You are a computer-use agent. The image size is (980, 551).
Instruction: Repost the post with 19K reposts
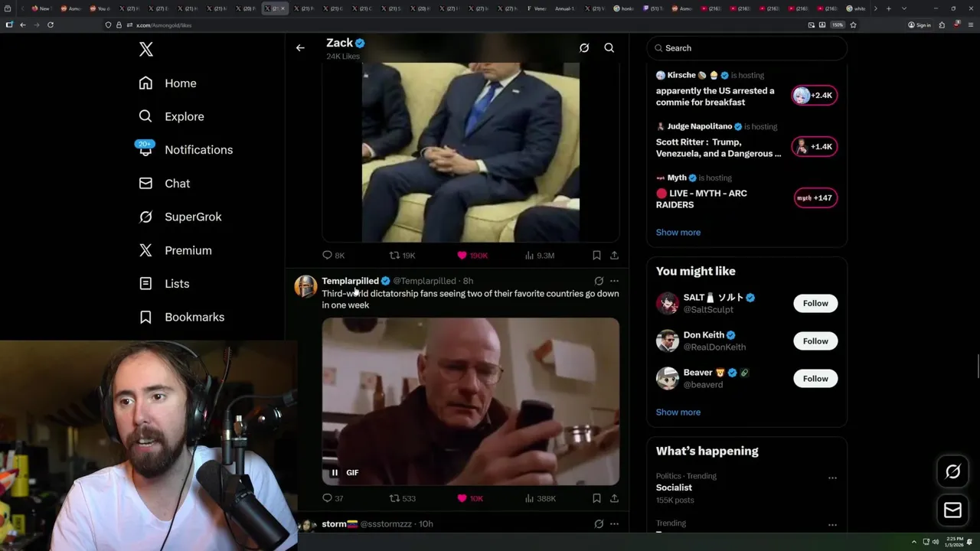coord(402,256)
